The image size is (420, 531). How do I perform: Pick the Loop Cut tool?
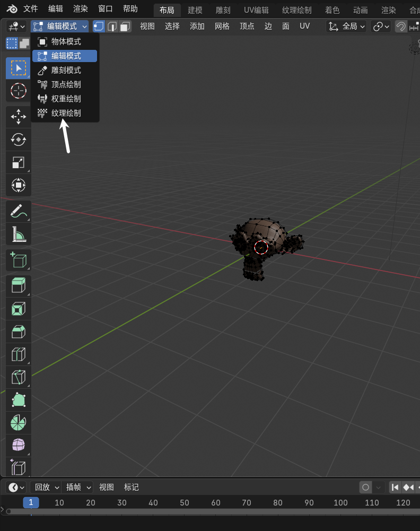pos(19,354)
